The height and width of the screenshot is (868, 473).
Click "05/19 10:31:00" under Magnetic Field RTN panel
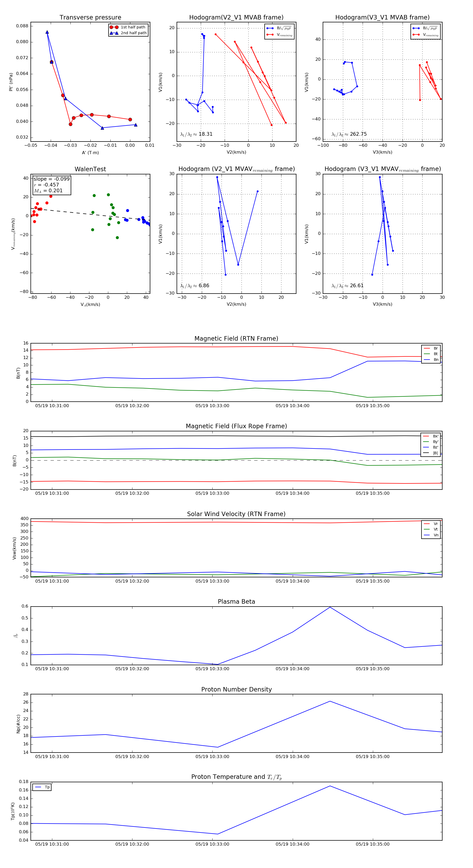tap(52, 406)
